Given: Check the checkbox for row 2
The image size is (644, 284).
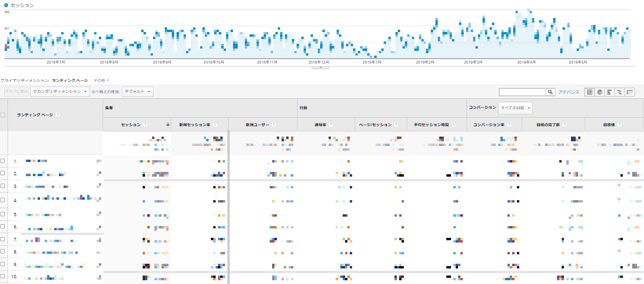Looking at the screenshot, I should (x=3, y=173).
